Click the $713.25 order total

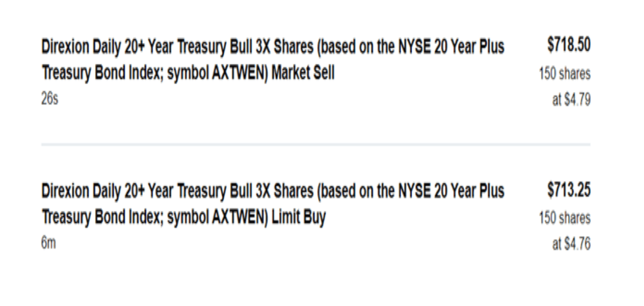coord(568,191)
